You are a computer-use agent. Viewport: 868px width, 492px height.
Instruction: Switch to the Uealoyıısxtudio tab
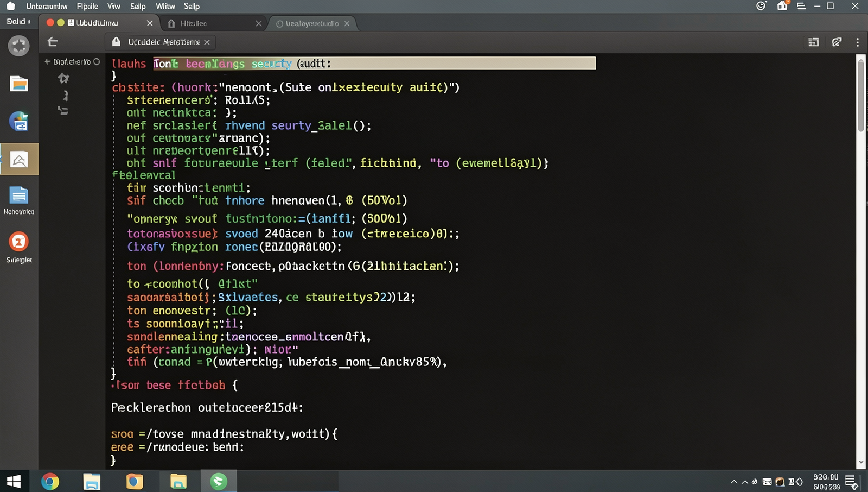(312, 23)
